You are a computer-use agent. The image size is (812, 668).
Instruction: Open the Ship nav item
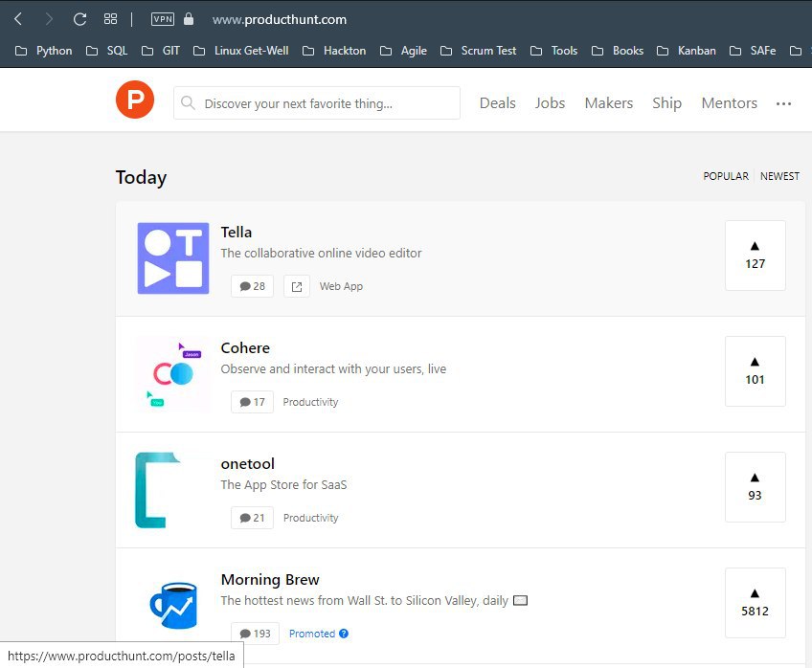pos(666,103)
